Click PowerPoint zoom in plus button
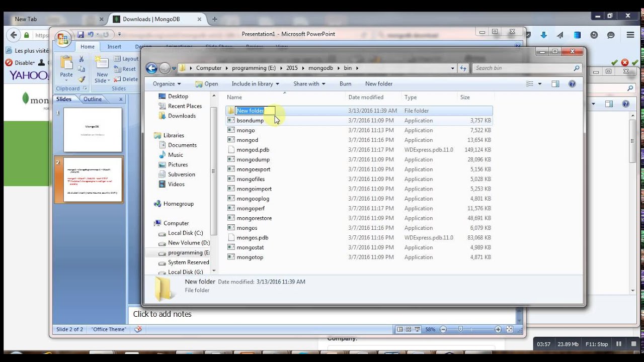This screenshot has width=644, height=362. pyautogui.click(x=498, y=329)
